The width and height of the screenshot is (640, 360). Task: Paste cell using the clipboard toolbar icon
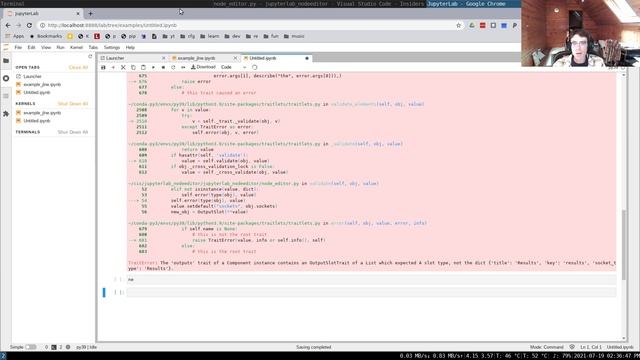[143, 67]
